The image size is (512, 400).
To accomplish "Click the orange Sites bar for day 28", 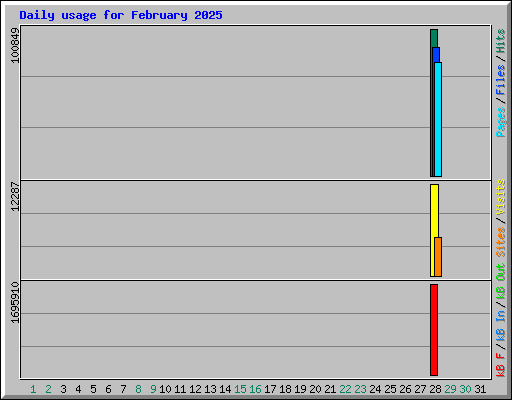I will click(438, 257).
